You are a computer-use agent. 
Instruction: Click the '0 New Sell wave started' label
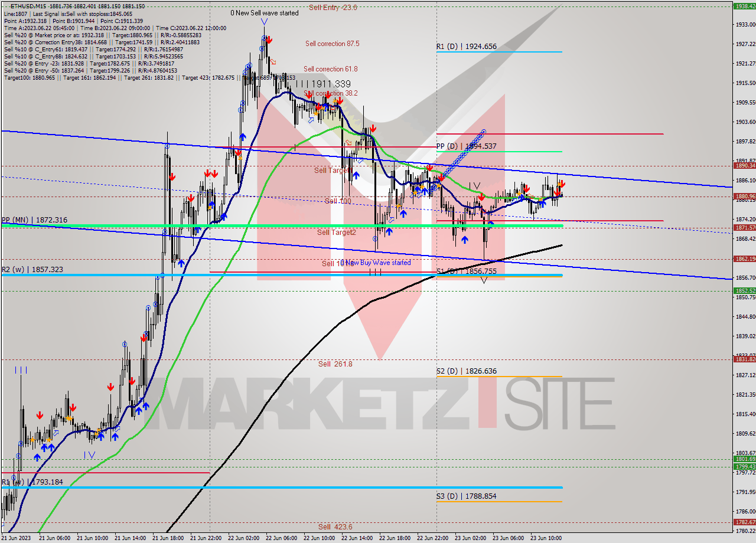click(x=265, y=12)
